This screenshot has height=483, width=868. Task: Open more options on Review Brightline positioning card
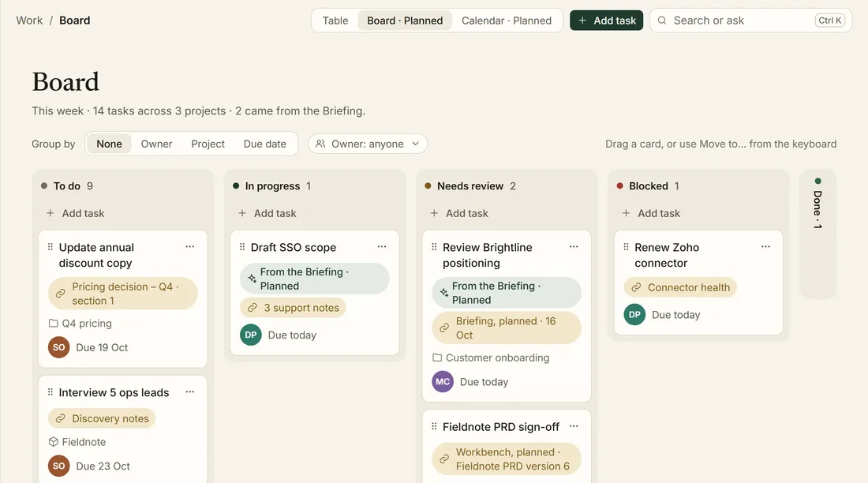click(574, 247)
